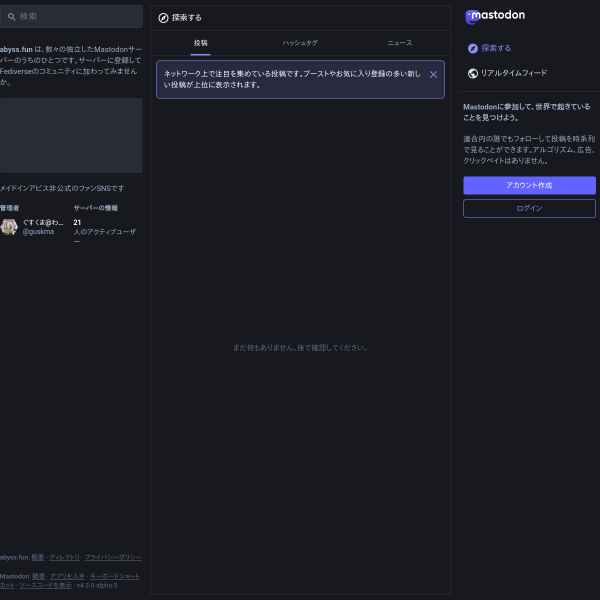Click the globe icon for リアルタイムフィード
This screenshot has width=600, height=600.
473,73
